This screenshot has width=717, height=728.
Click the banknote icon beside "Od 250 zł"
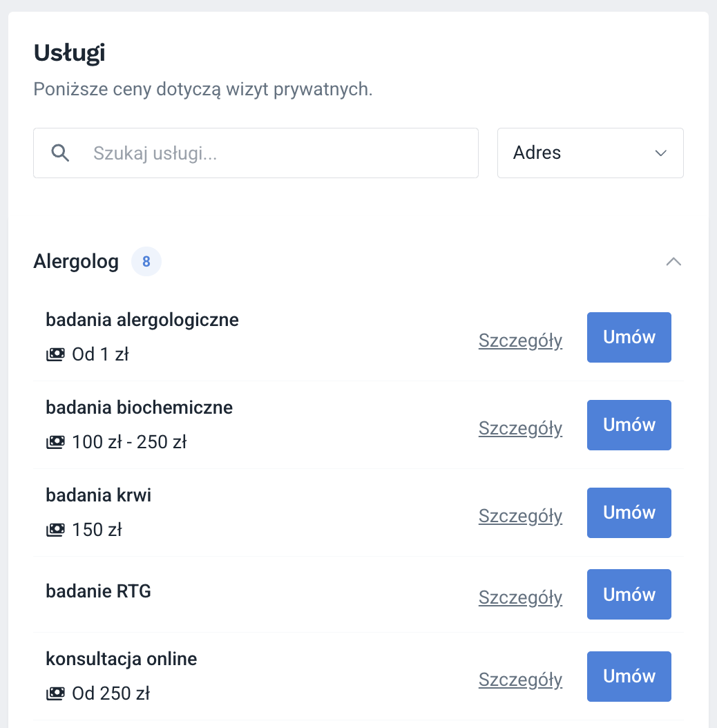pyautogui.click(x=55, y=693)
